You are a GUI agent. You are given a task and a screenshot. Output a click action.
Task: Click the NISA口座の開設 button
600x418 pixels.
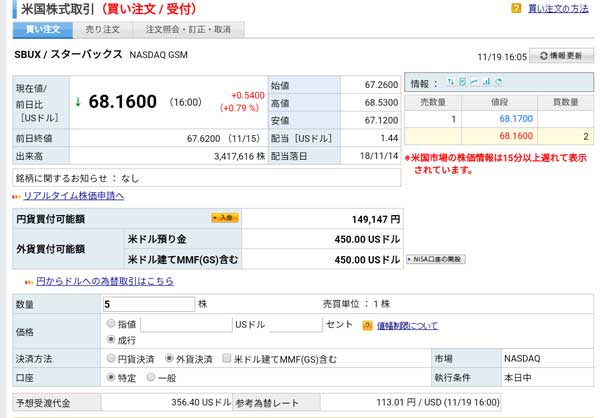point(435,259)
